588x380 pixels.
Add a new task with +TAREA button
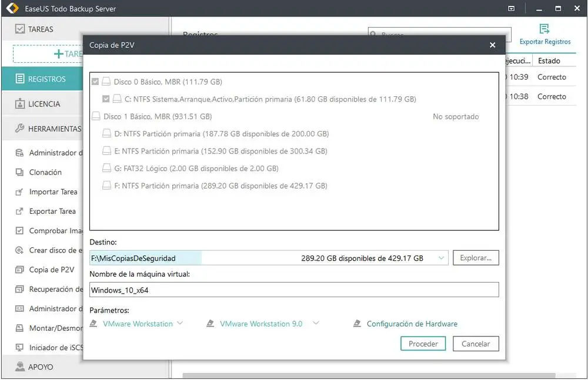[x=48, y=54]
